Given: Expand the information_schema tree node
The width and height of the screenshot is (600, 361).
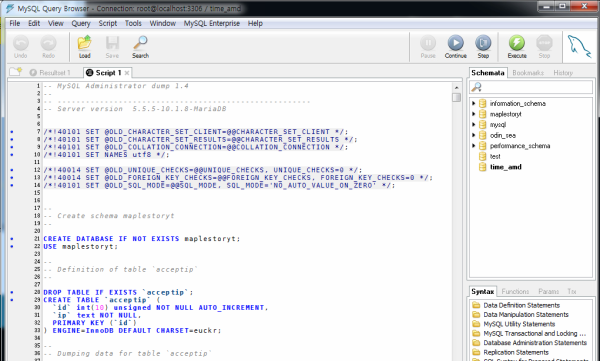Looking at the screenshot, I should click(x=474, y=103).
